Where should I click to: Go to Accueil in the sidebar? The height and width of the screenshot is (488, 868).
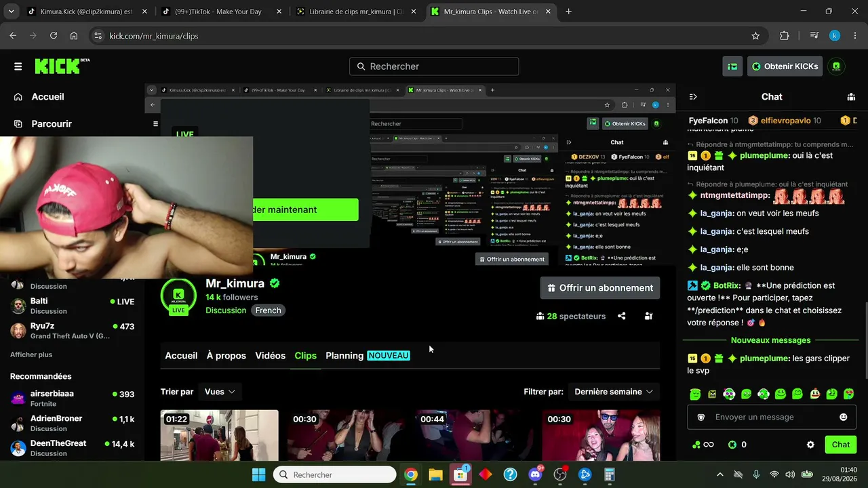47,97
